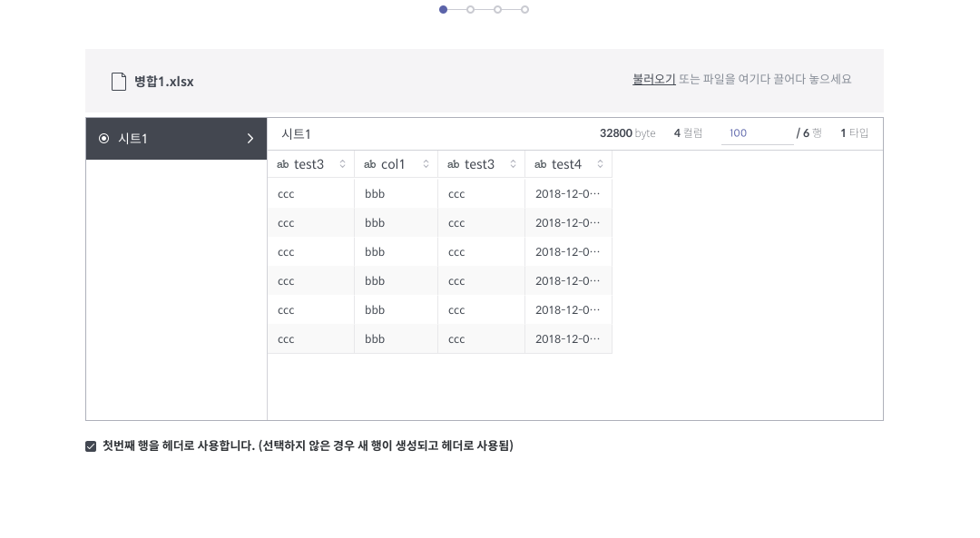Click the last row 2018-12-0… cell
This screenshot has height=538, width=980.
pyautogui.click(x=568, y=338)
